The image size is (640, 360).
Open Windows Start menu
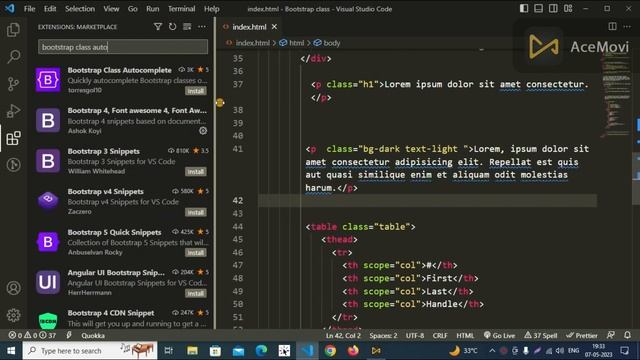(x=11, y=351)
